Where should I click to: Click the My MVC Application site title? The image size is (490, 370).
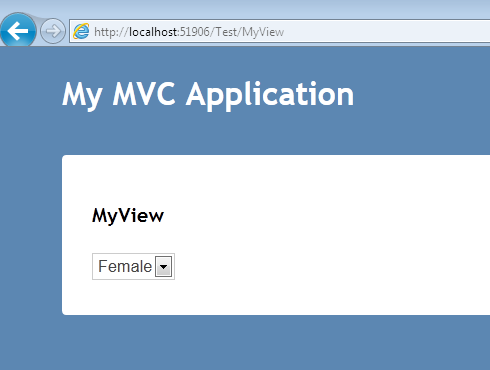coord(208,95)
